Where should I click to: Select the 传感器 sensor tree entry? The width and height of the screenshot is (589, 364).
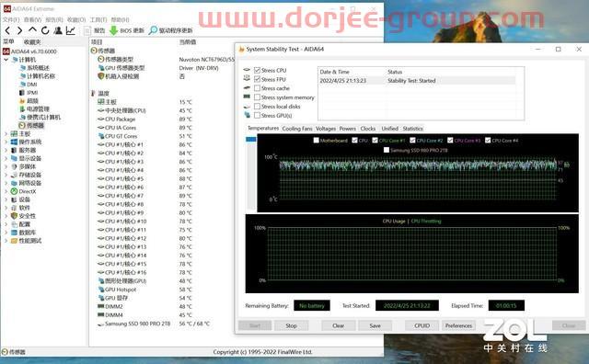tap(35, 125)
